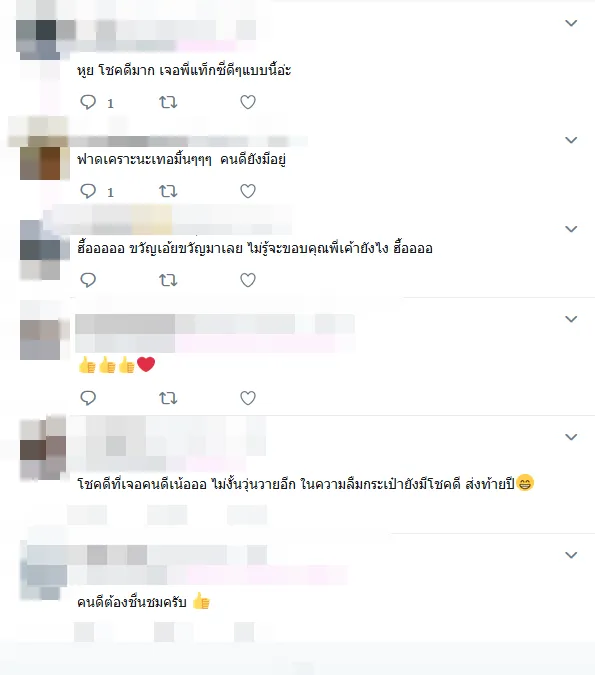595x675 pixels.
Task: Open the profile picture beside the ฟาดเคราะนะเทอ tweet
Action: click(x=40, y=160)
